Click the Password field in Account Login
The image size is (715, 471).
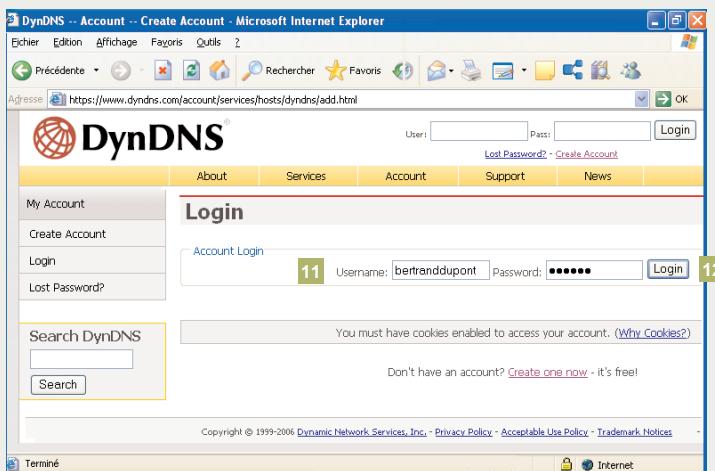594,270
